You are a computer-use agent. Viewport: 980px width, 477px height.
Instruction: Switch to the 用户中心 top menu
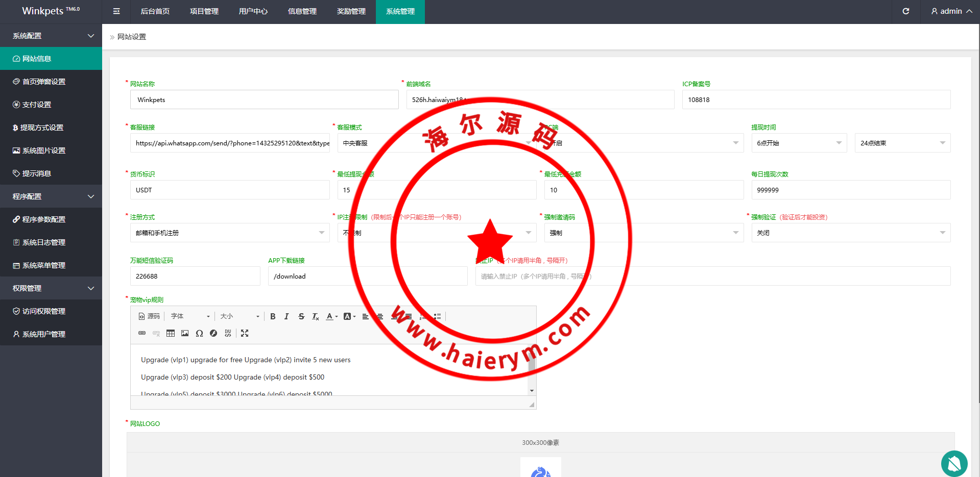(x=253, y=11)
